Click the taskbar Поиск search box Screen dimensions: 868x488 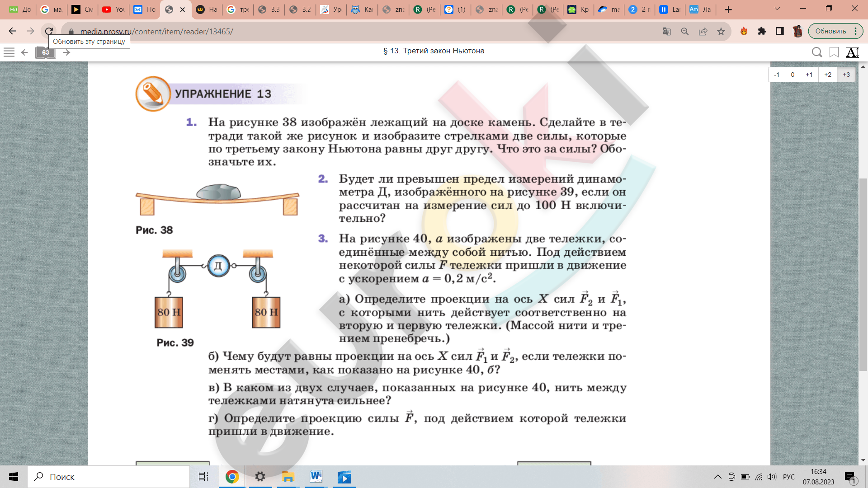click(x=108, y=477)
